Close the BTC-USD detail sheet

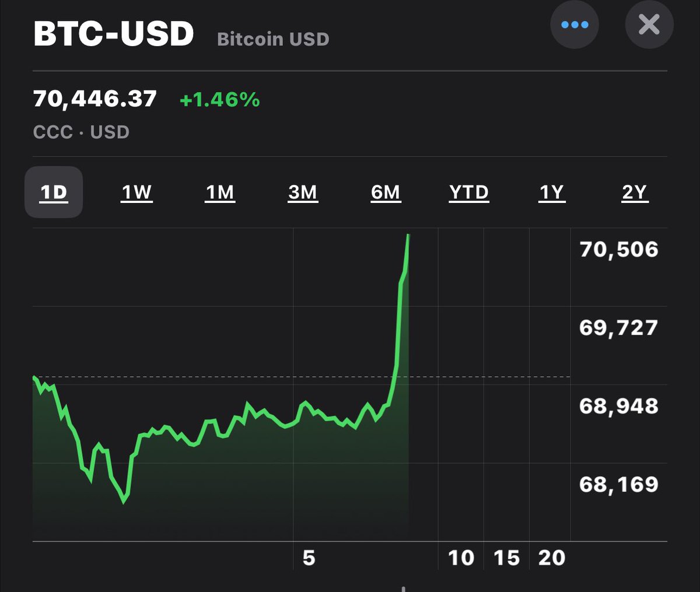coord(649,24)
